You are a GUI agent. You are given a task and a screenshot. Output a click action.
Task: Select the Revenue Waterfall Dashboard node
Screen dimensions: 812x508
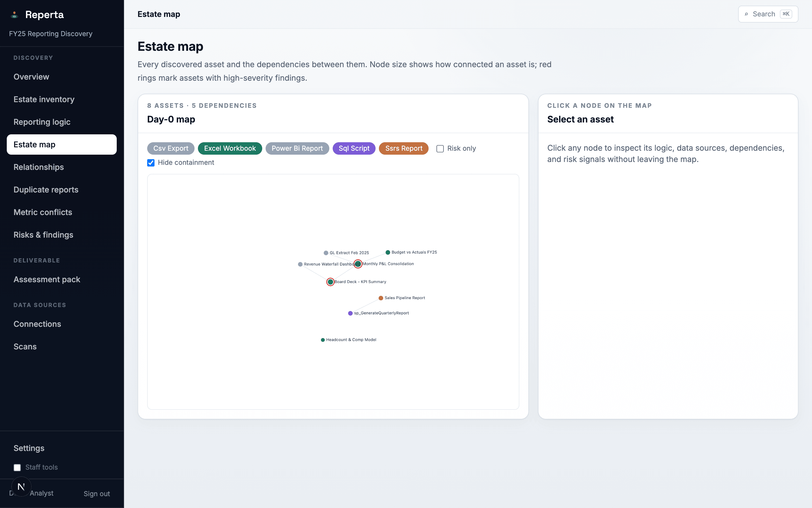coord(300,264)
